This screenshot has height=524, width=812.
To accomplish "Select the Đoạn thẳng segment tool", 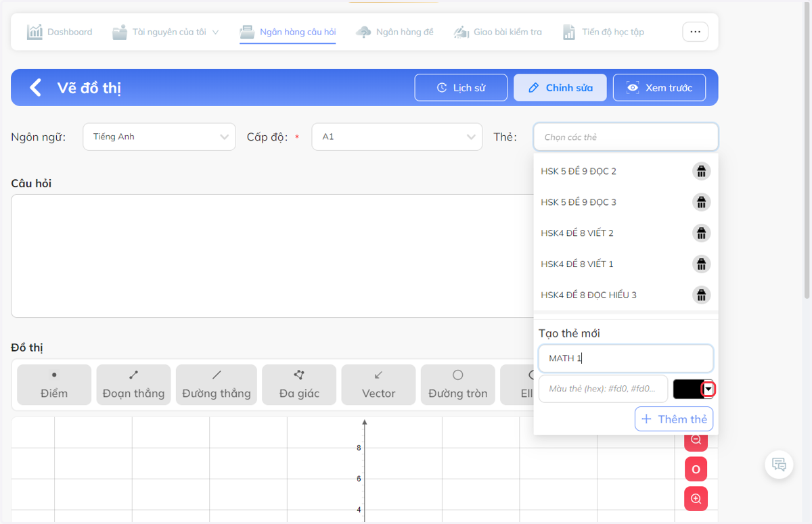I will [x=133, y=385].
